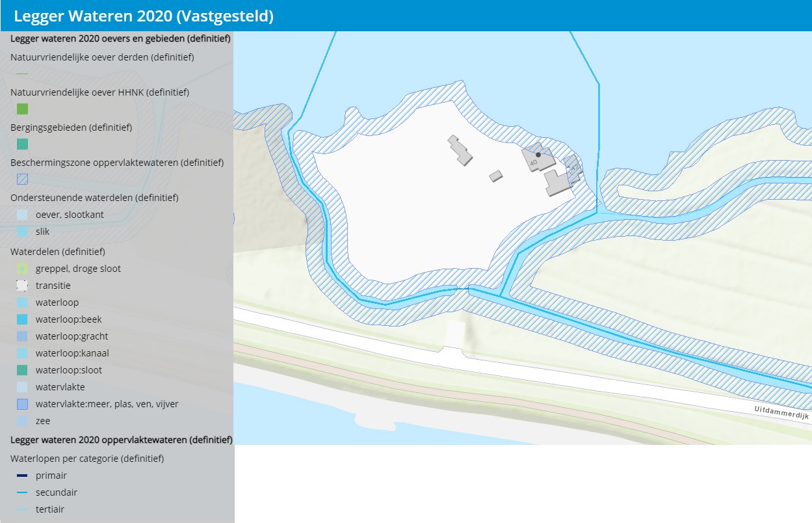The image size is (812, 523).
Task: Click the 'tertiair' text label
Action: (50, 510)
